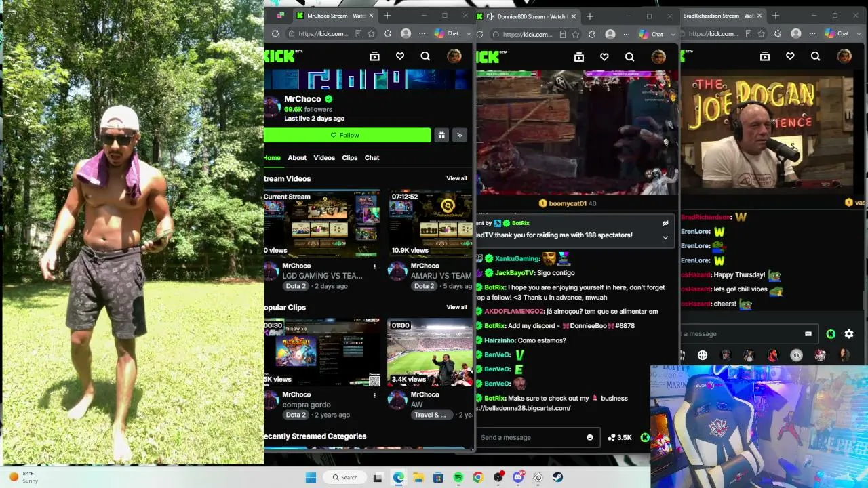Click the Windows taskbar Search box
Image resolution: width=868 pixels, height=488 pixels.
(x=344, y=477)
